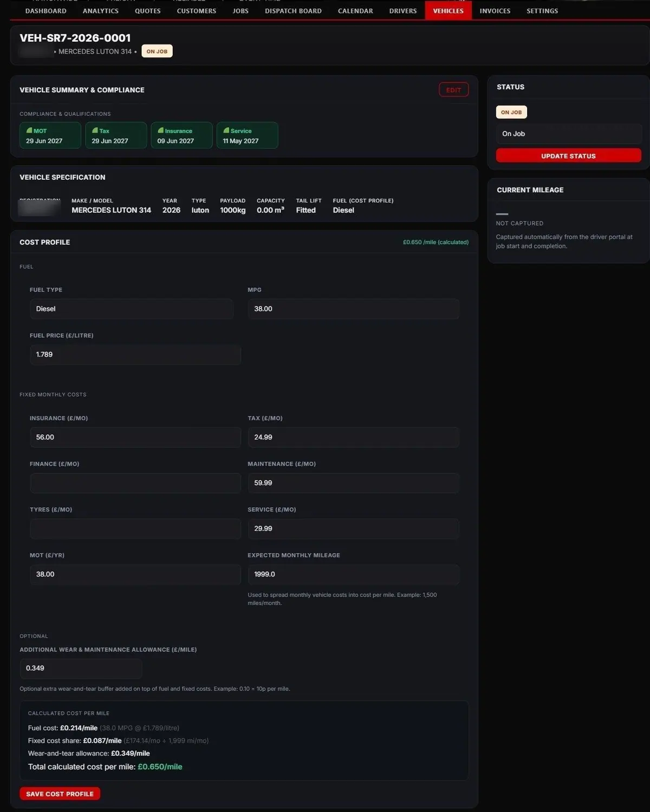Screen dimensions: 650x812
Task: Click the Maintenance monthly cost field
Action: pos(354,483)
